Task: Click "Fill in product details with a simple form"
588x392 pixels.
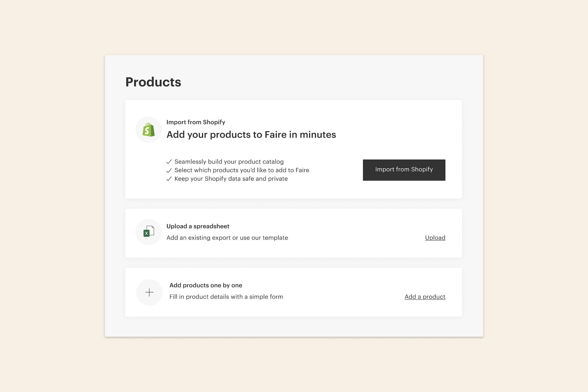Action: tap(226, 297)
